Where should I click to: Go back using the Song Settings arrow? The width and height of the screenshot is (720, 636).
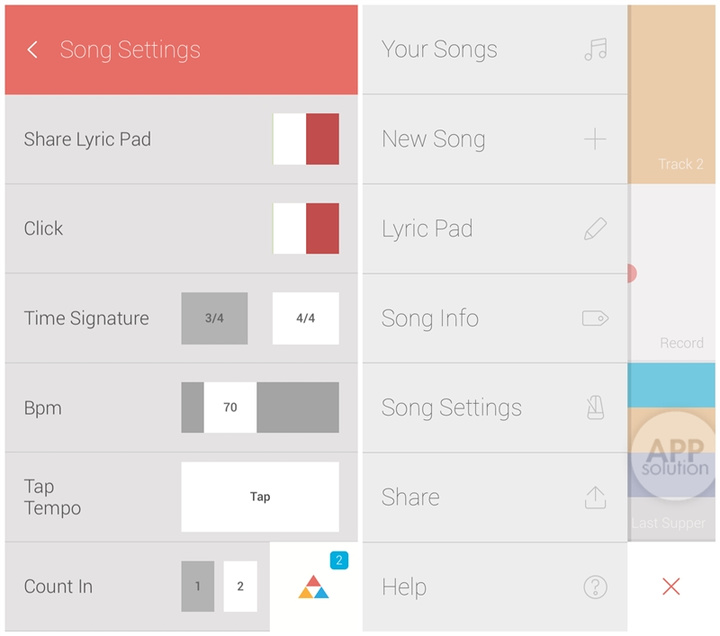[x=33, y=50]
